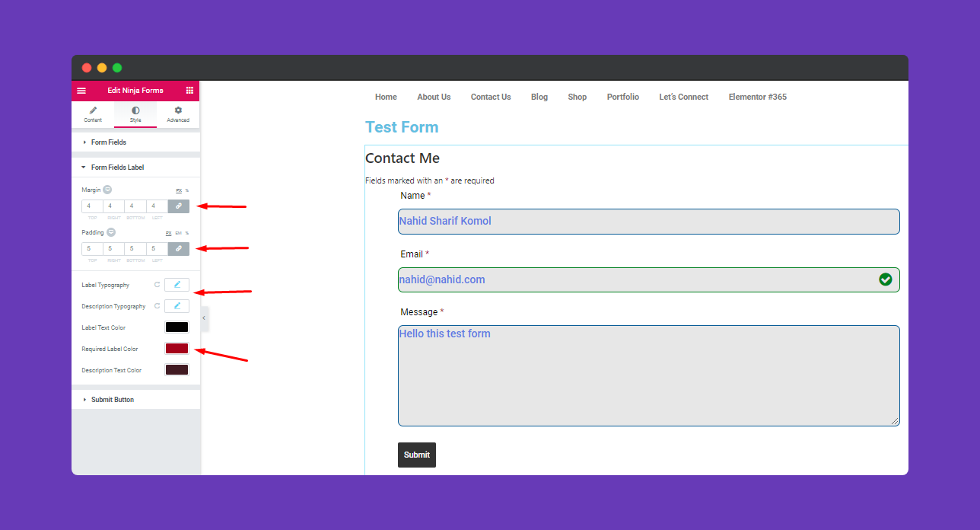Viewport: 980px width, 530px height.
Task: Open the Required Label Color swatch
Action: [x=177, y=349]
